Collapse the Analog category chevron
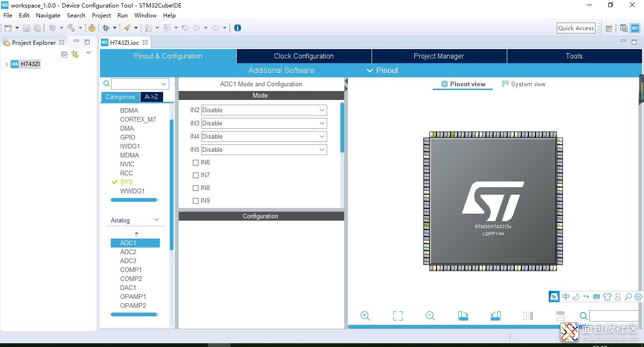The image size is (644, 347). click(x=157, y=220)
